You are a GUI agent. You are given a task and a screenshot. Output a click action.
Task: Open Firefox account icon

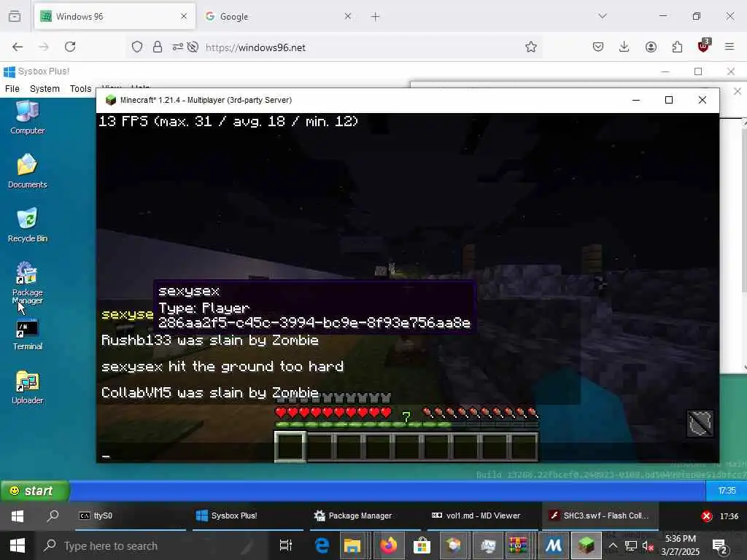(x=651, y=47)
